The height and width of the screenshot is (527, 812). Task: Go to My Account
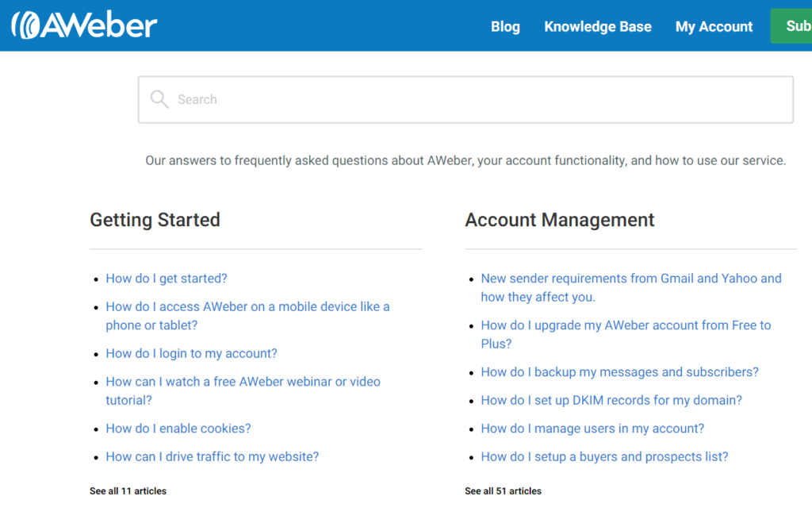(x=714, y=26)
